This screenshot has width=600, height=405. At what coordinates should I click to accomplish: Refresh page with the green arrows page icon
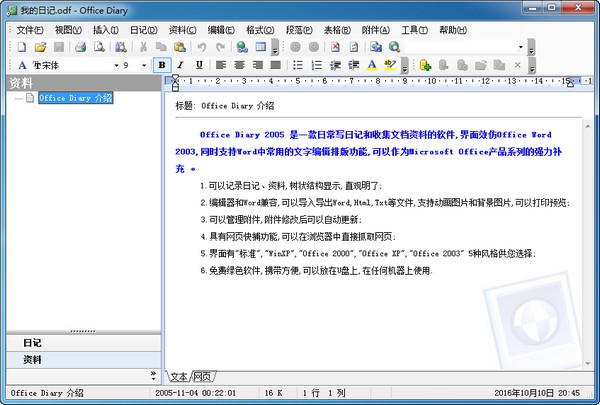coord(354,47)
